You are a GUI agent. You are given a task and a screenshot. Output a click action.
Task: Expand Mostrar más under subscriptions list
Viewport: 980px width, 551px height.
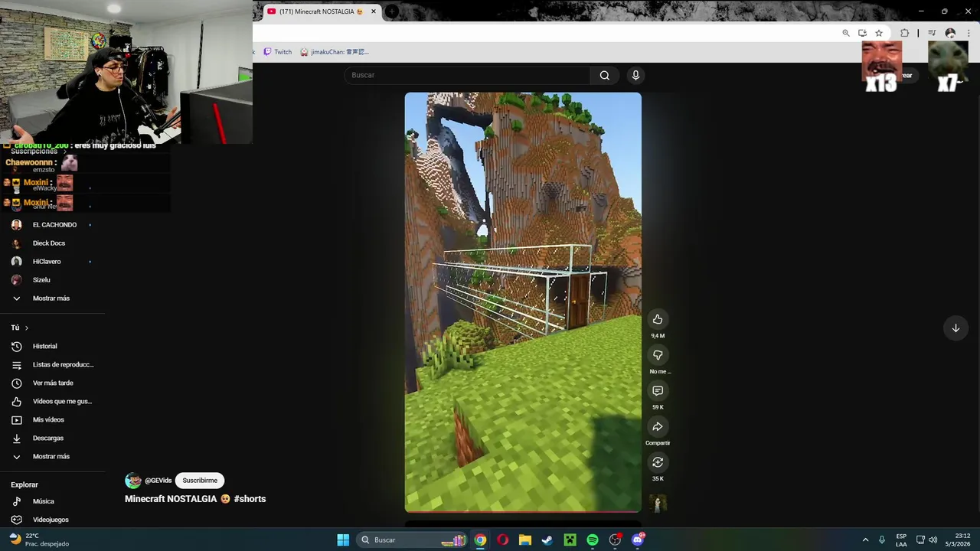pos(52,298)
